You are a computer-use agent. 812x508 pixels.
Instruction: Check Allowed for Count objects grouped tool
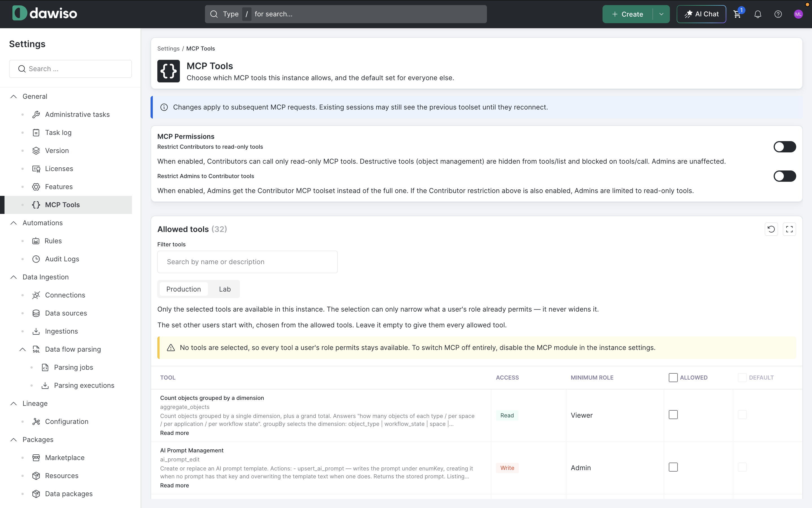pyautogui.click(x=673, y=415)
